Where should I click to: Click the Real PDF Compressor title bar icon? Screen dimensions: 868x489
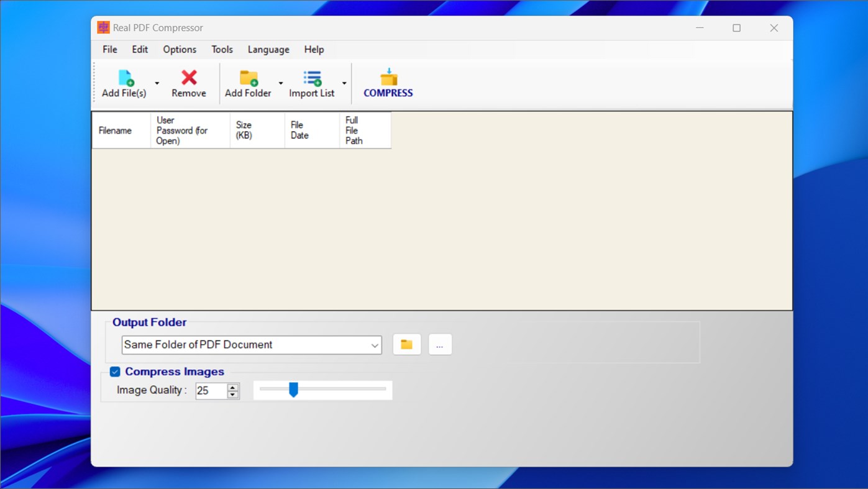click(103, 27)
